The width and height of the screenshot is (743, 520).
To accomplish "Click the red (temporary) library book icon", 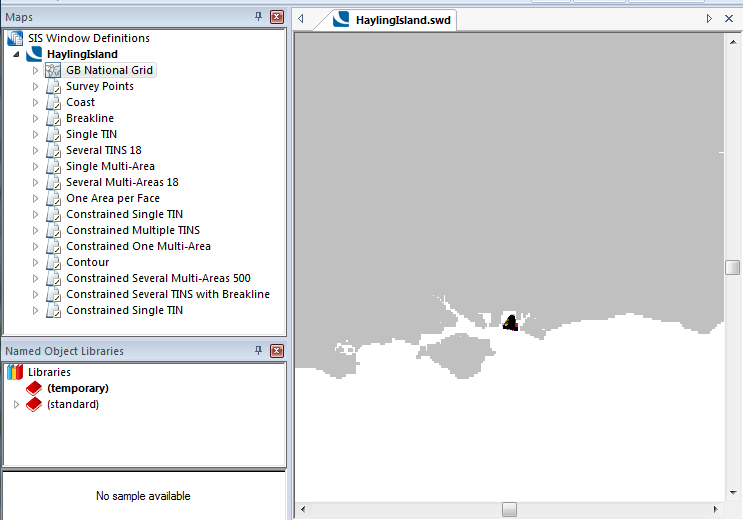I will (x=34, y=388).
